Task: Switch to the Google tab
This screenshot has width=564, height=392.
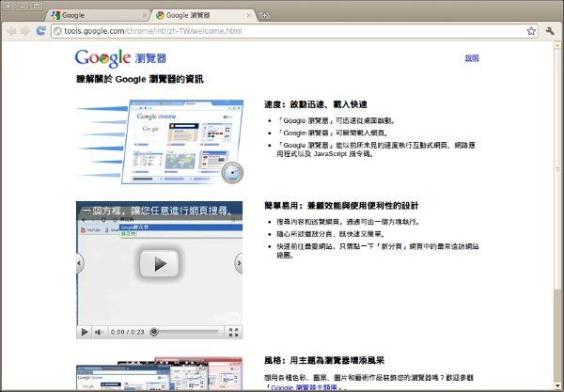Action: [x=97, y=15]
